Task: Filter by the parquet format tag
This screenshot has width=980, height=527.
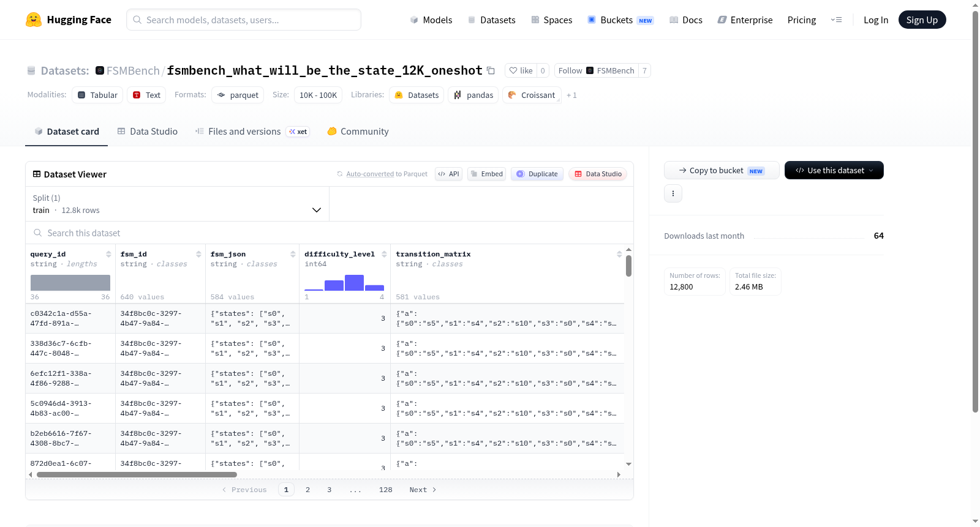Action: [x=238, y=95]
